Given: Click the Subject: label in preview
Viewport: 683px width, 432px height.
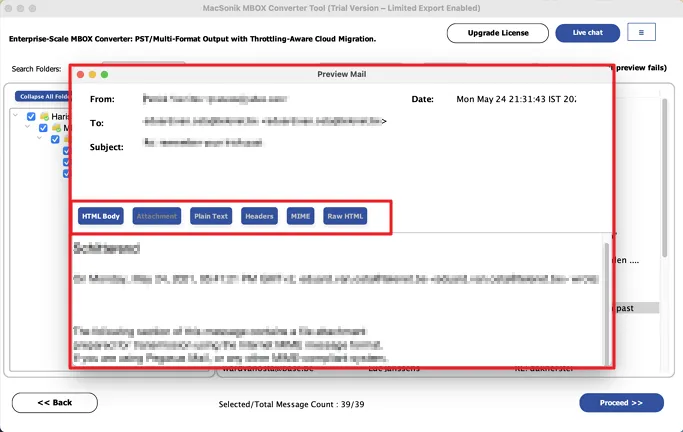Looking at the screenshot, I should pyautogui.click(x=107, y=147).
